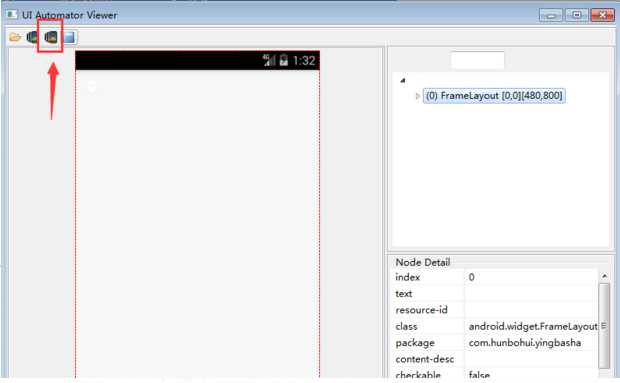
Task: Click the battery icon in device status bar
Action: tap(284, 60)
